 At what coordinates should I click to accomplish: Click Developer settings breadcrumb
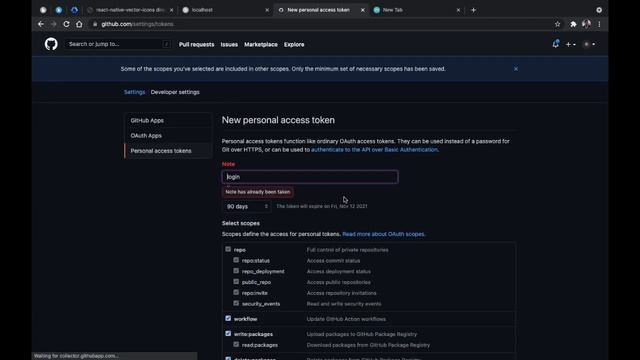(175, 92)
